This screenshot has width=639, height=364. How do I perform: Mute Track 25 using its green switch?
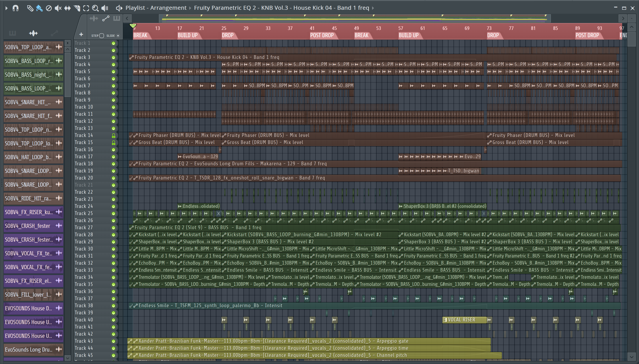113,213
